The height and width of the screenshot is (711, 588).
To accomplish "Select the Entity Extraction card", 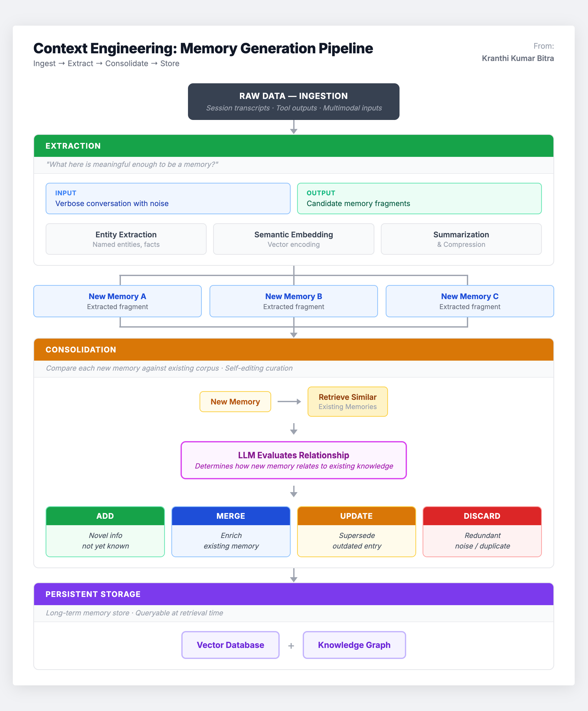I will pos(126,239).
